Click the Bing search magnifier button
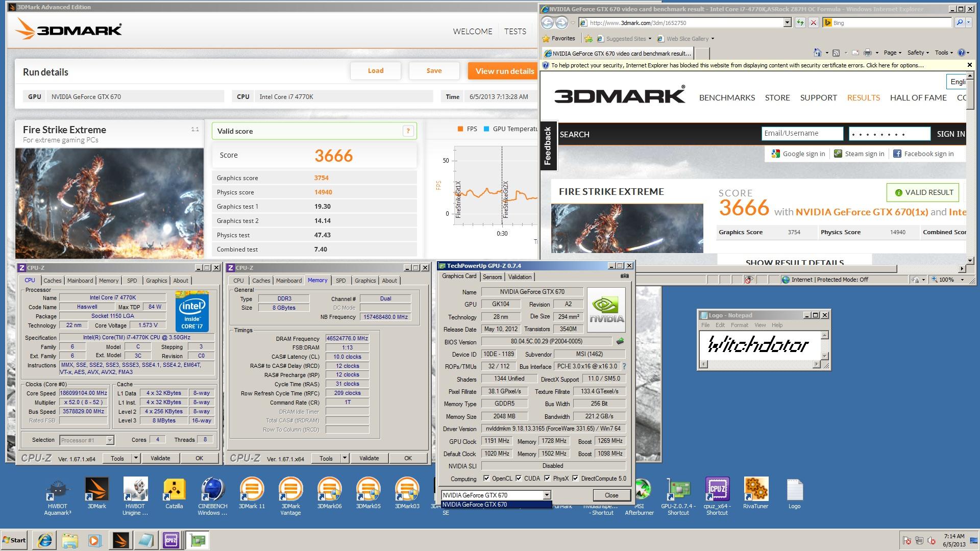Image resolution: width=980 pixels, height=551 pixels. tap(960, 22)
